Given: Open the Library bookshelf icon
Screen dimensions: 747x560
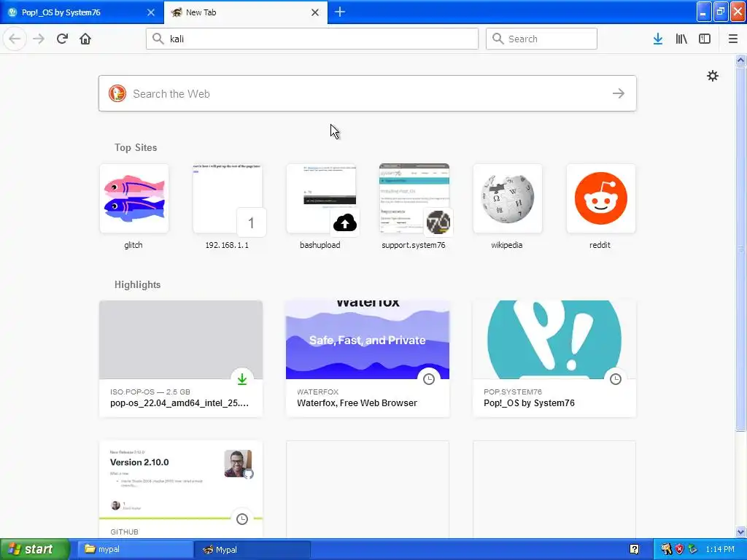Looking at the screenshot, I should tap(681, 39).
